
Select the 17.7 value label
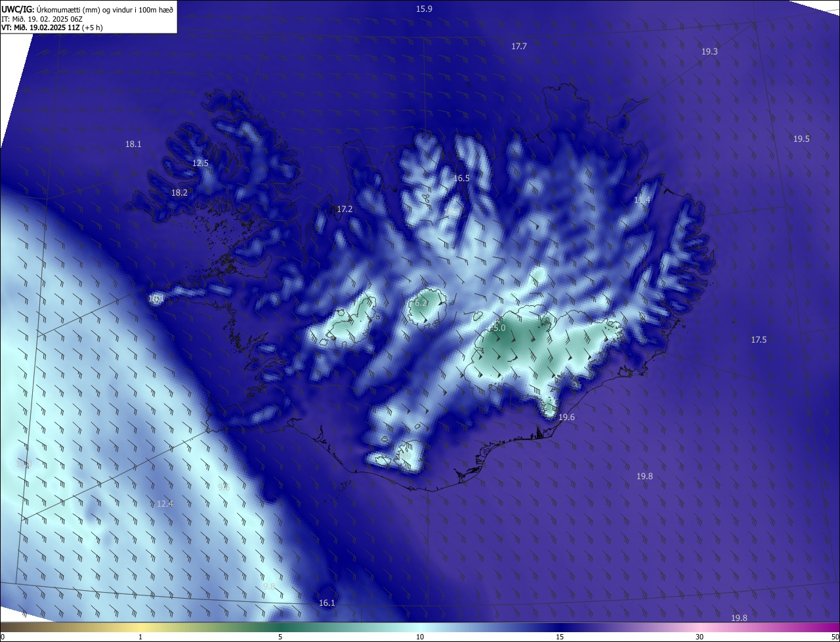coord(519,46)
